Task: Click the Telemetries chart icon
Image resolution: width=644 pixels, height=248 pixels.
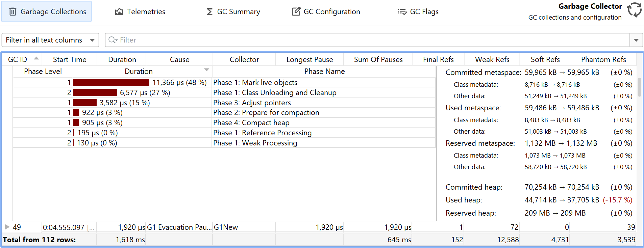Action: [119, 12]
